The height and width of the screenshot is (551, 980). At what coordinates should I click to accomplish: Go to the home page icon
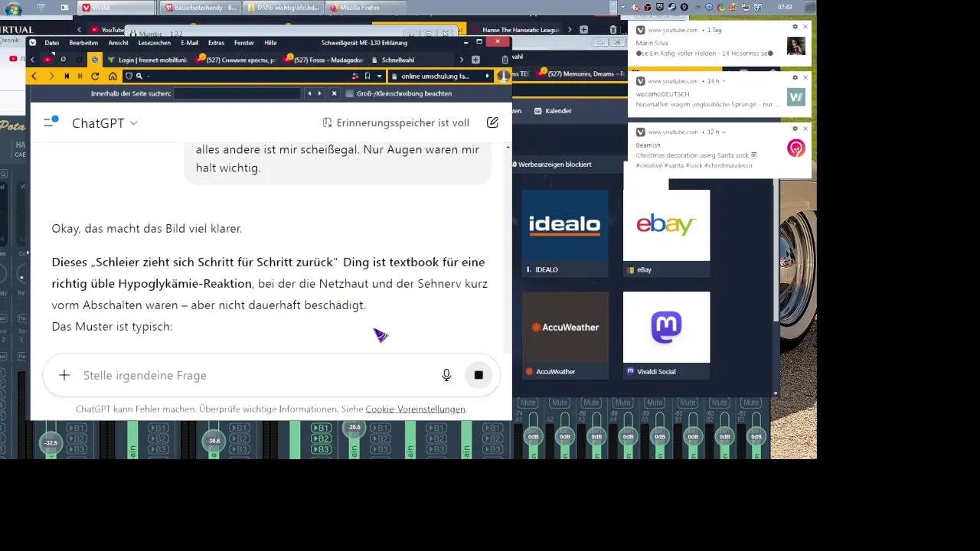click(113, 77)
